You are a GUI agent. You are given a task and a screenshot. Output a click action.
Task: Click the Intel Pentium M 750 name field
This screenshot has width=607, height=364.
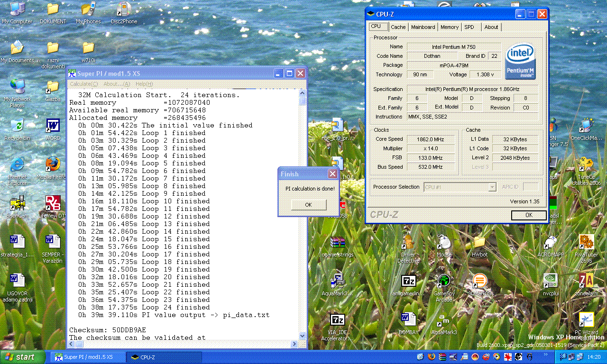coord(454,47)
